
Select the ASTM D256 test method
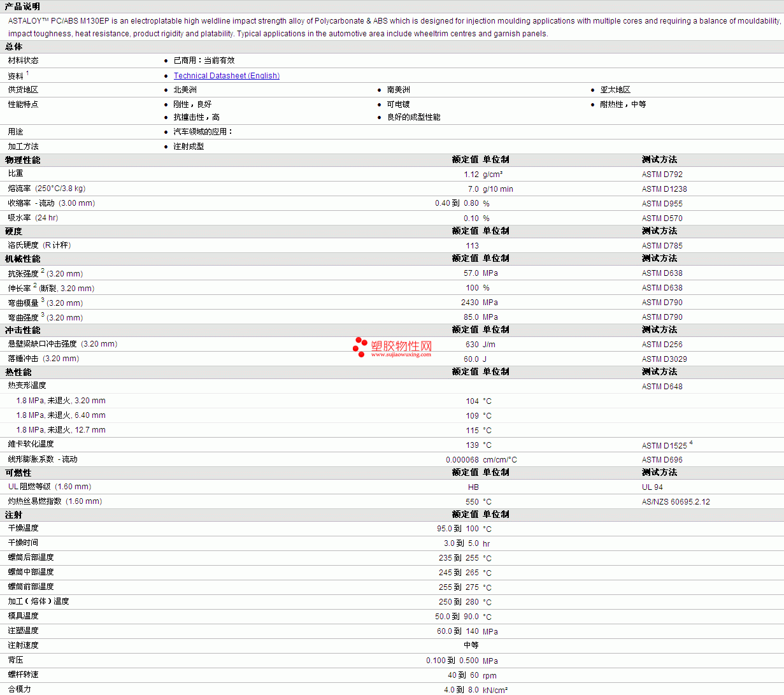[662, 345]
